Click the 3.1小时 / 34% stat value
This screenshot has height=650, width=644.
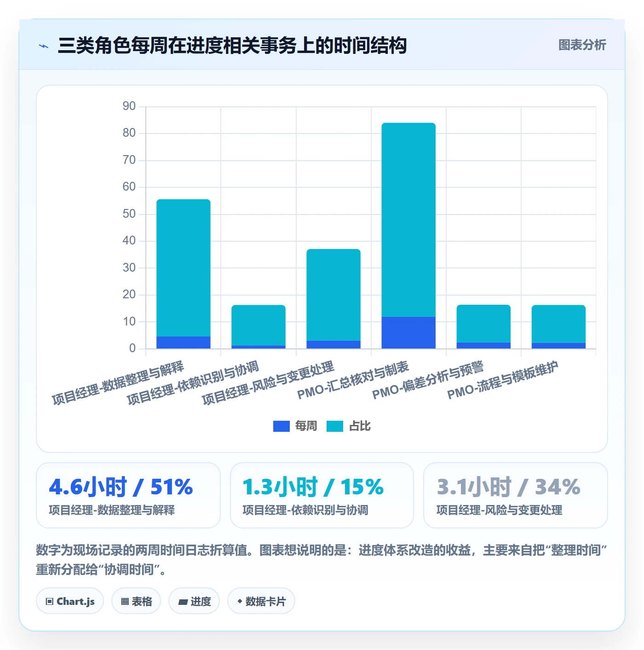point(508,487)
